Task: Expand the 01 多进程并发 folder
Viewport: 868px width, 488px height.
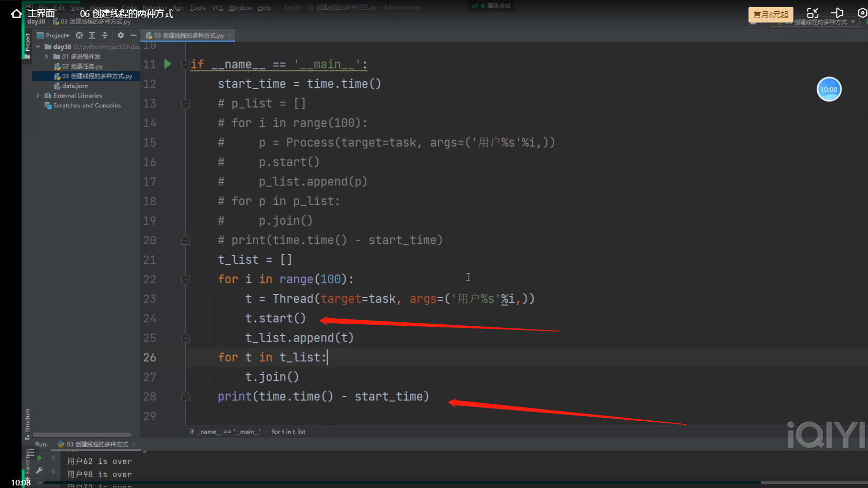Action: [x=47, y=56]
